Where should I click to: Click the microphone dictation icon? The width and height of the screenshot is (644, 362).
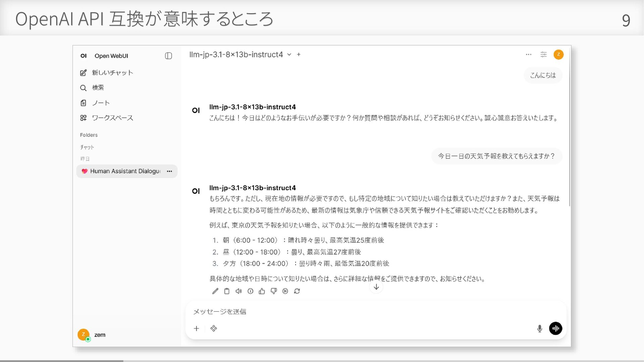click(539, 328)
